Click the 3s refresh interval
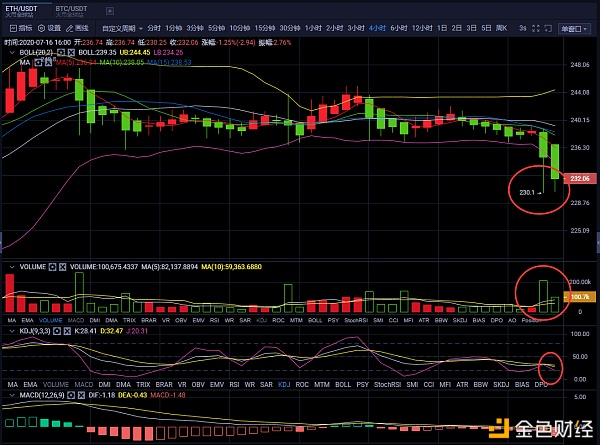 coord(523,28)
